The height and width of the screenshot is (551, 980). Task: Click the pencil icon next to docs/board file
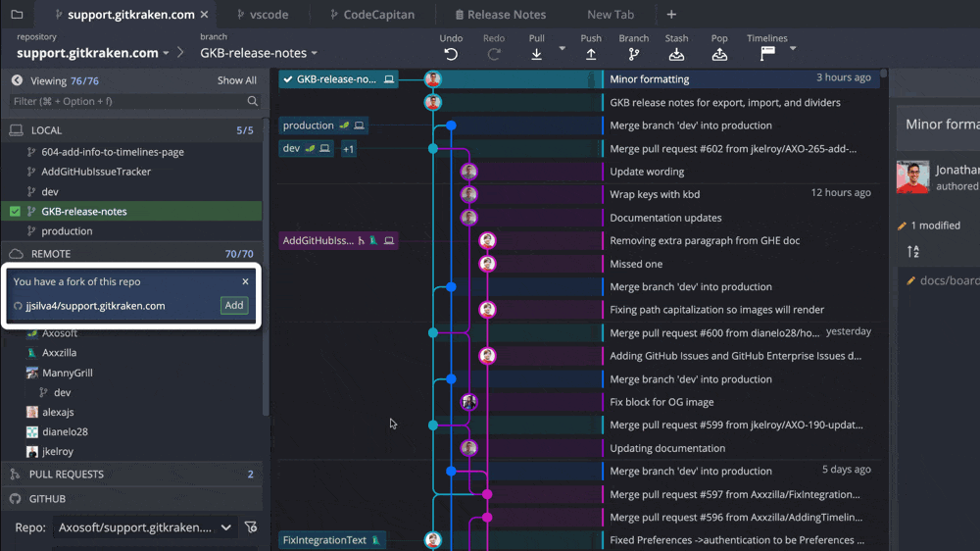[x=911, y=280]
